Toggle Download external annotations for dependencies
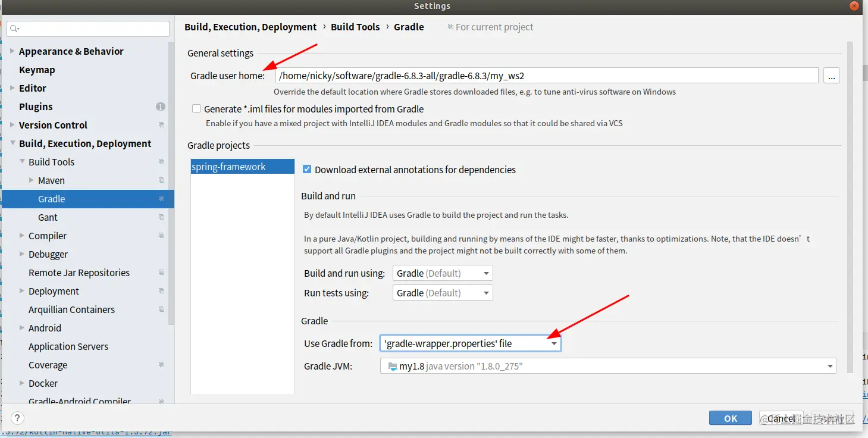This screenshot has height=438, width=868. 307,170
